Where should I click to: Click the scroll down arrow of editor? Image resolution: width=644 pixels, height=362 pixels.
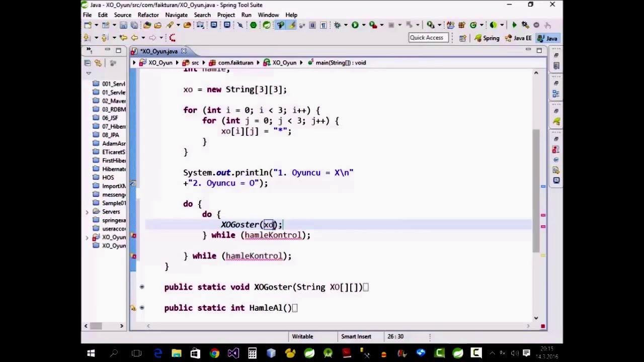(x=536, y=318)
